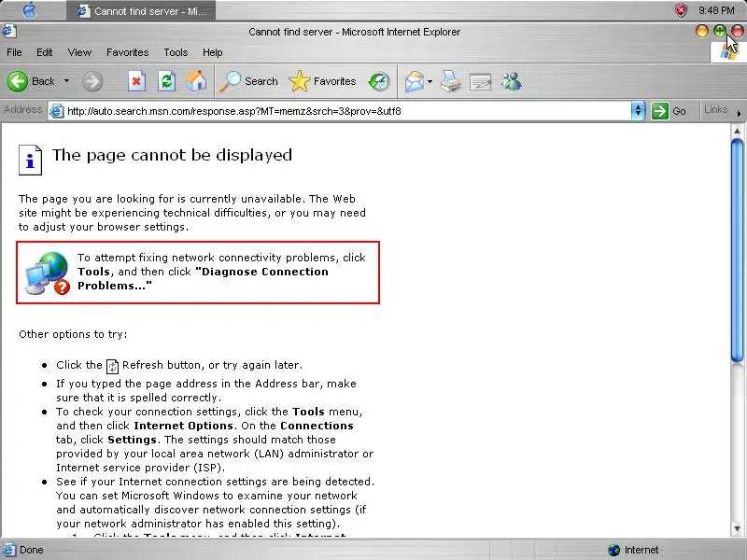
Task: Open the Back history dropdown arrow
Action: 66,81
